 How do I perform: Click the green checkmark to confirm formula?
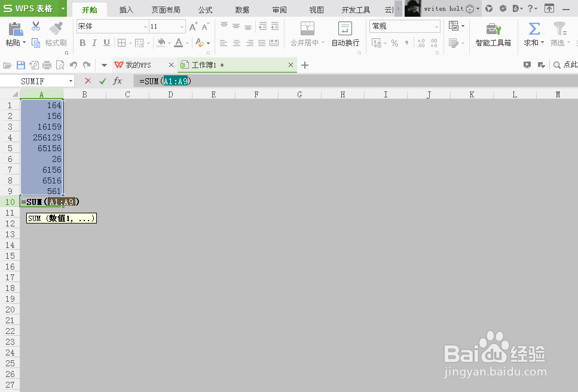pyautogui.click(x=103, y=80)
